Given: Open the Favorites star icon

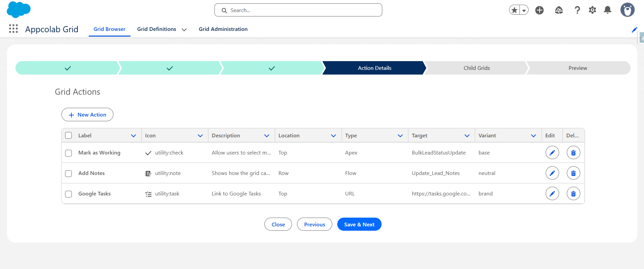Looking at the screenshot, I should tap(514, 10).
